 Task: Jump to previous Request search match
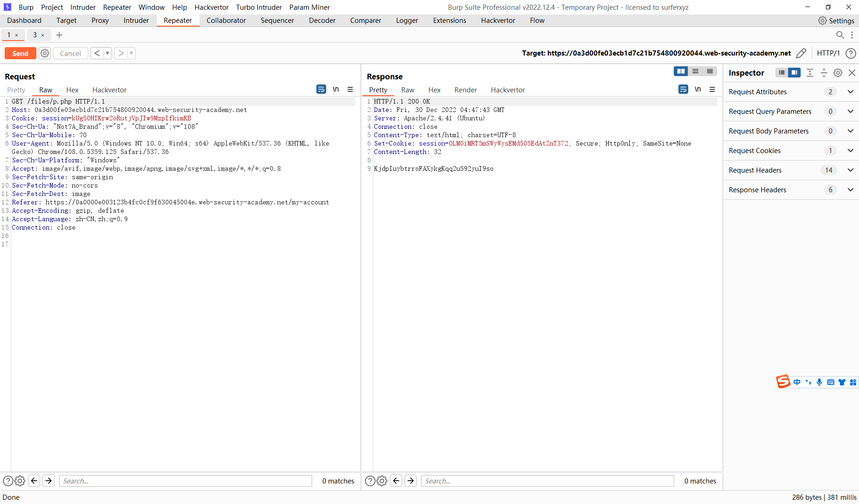tap(34, 481)
